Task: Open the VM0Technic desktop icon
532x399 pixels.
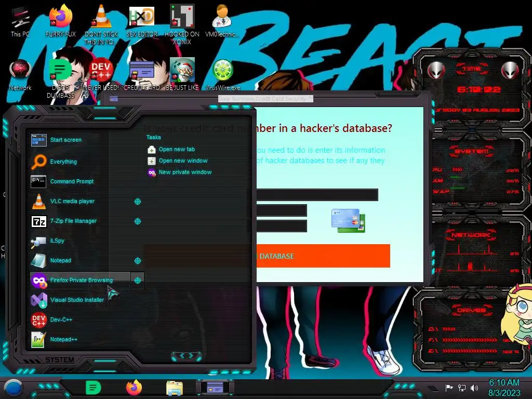Action: pos(222,21)
